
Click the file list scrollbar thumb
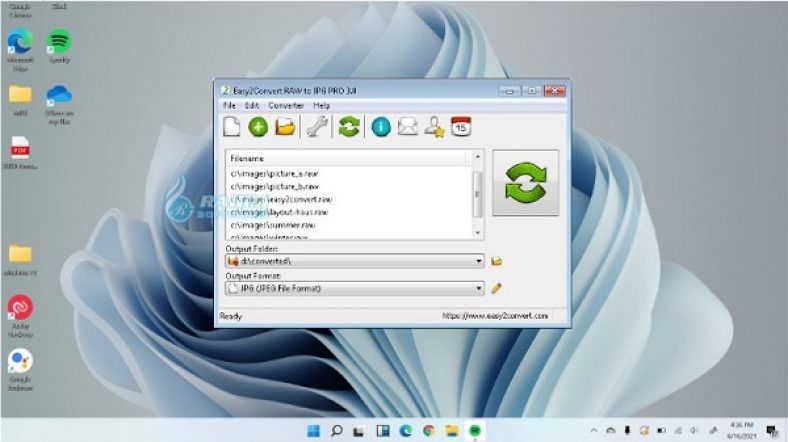478,194
